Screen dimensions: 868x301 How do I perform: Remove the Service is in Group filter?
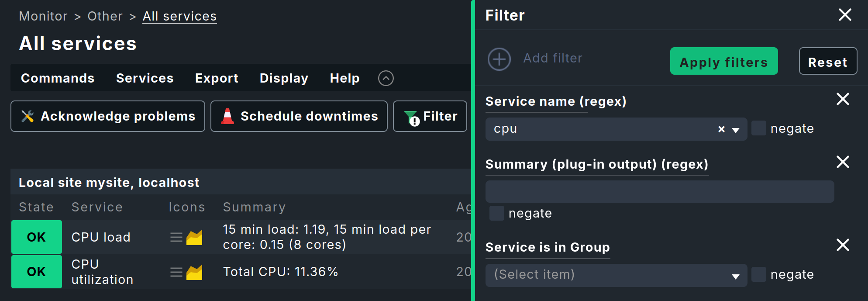pyautogui.click(x=843, y=245)
